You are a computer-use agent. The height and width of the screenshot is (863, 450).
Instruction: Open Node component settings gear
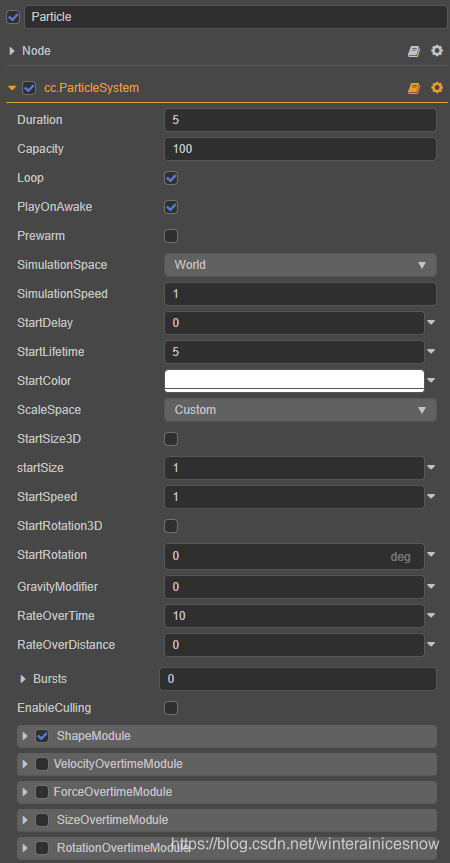pyautogui.click(x=437, y=51)
